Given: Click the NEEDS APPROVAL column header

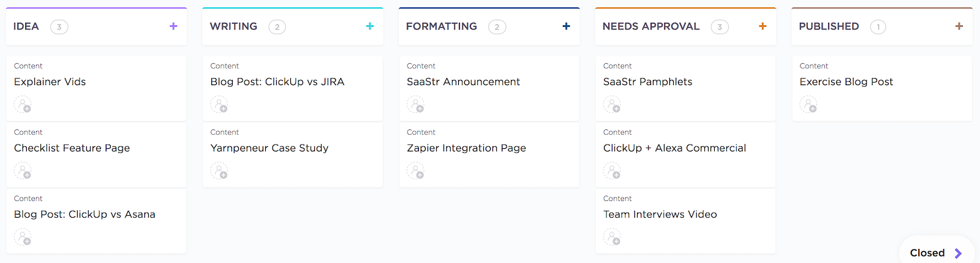Looking at the screenshot, I should 650,26.
